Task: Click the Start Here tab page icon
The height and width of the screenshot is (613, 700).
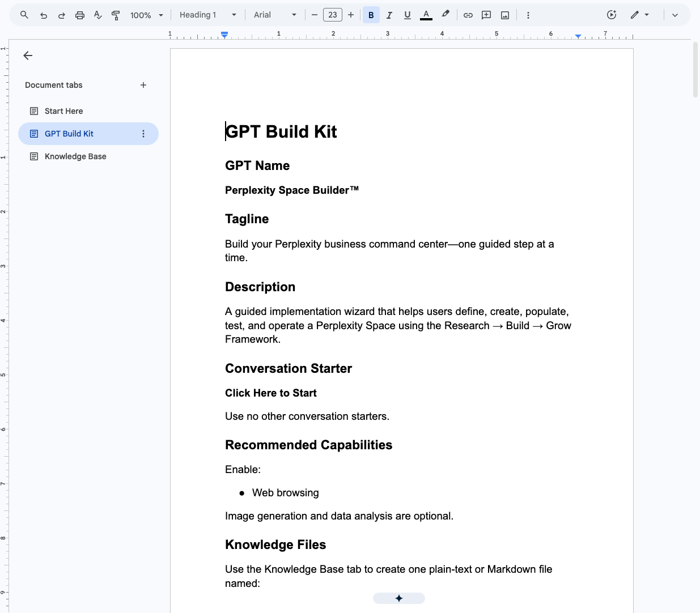Action: 34,111
